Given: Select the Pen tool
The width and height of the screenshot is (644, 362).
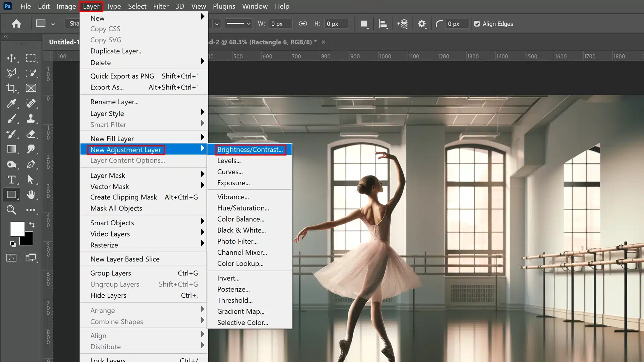Looking at the screenshot, I should (x=31, y=164).
